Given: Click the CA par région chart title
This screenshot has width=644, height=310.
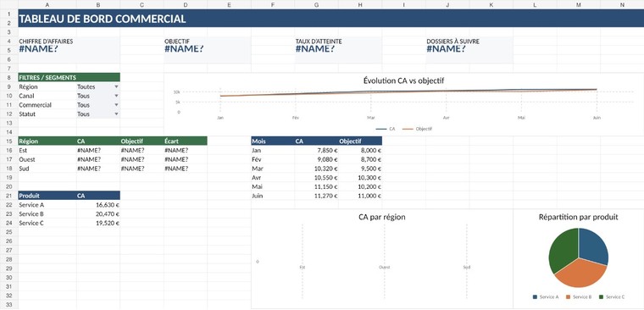Looking at the screenshot, I should click(x=382, y=217).
